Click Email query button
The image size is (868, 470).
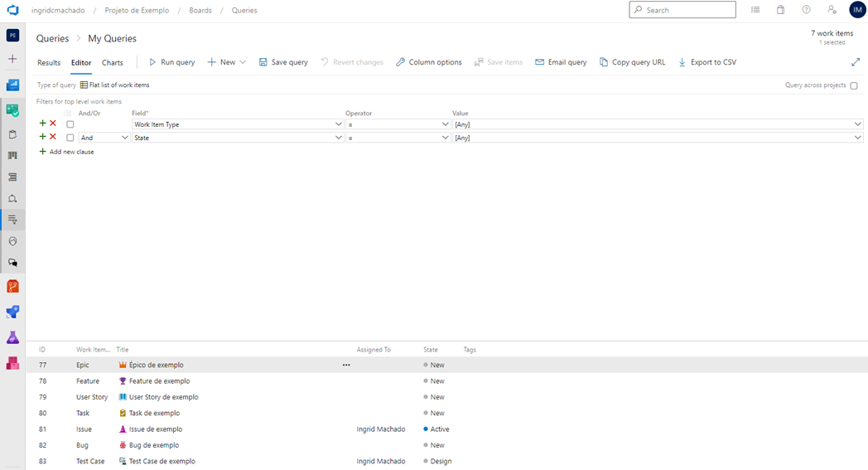click(561, 62)
